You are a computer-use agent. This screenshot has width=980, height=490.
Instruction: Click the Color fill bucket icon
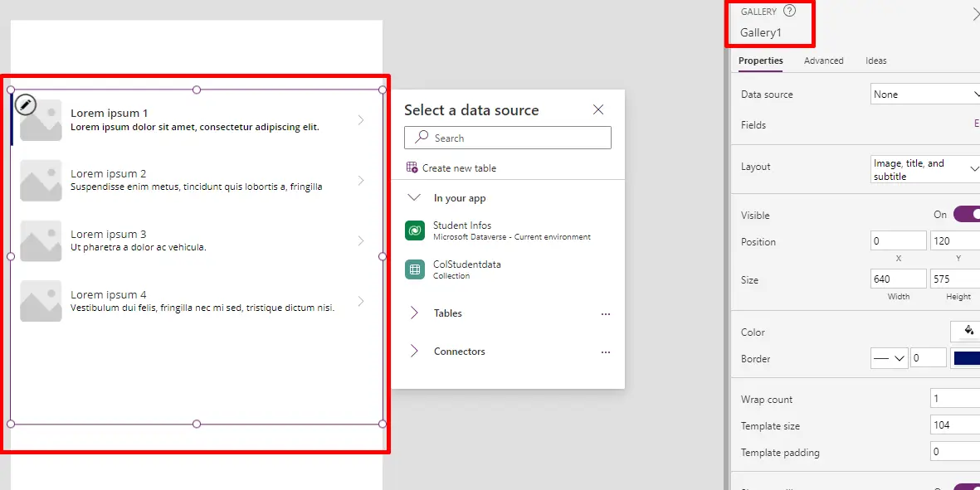pos(969,331)
